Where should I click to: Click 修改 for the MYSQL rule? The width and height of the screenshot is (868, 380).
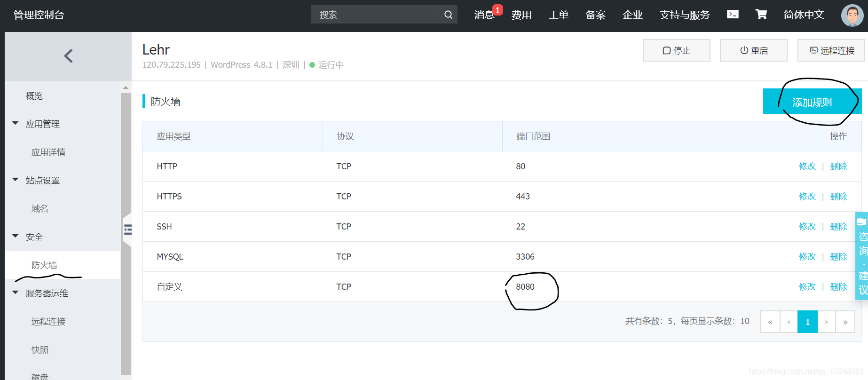click(807, 257)
